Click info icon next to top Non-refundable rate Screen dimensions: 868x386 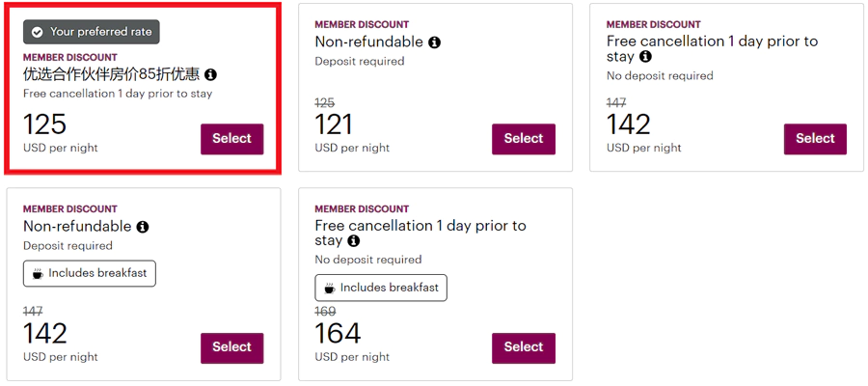tap(434, 42)
